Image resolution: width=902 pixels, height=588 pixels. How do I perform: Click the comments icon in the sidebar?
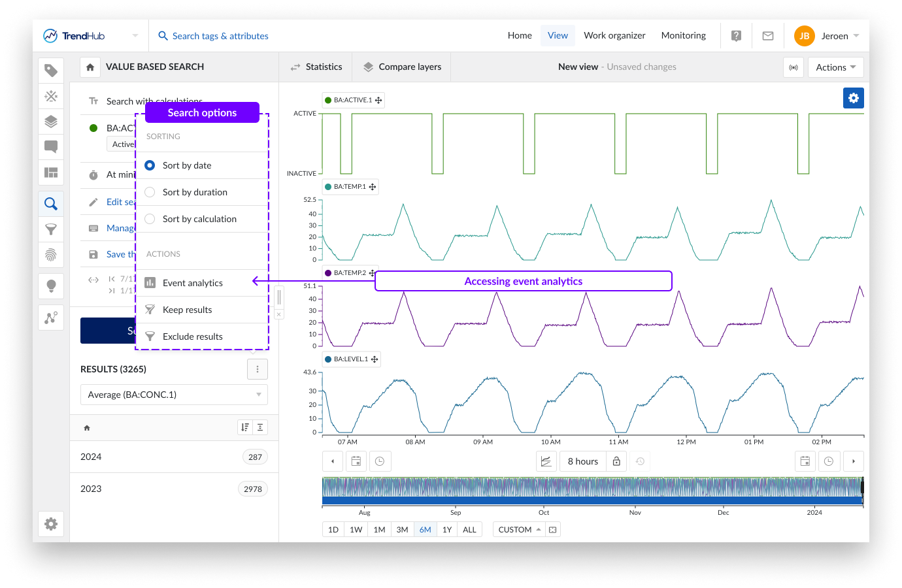(x=51, y=146)
